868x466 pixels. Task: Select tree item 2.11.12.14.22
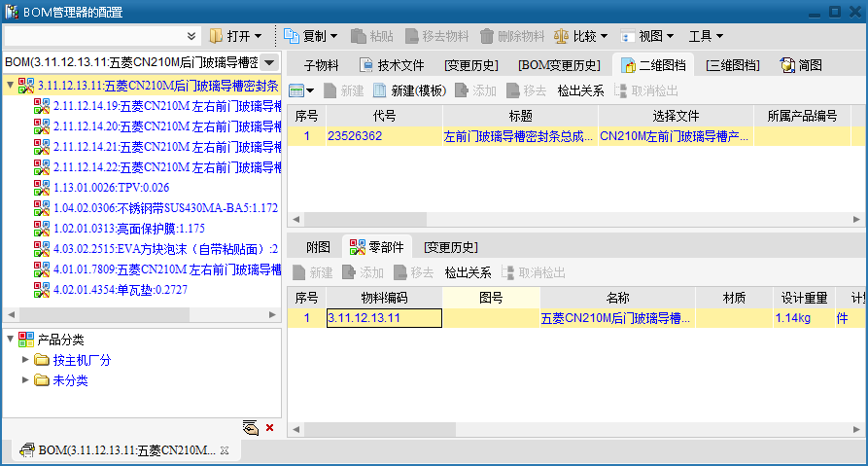coord(157,167)
